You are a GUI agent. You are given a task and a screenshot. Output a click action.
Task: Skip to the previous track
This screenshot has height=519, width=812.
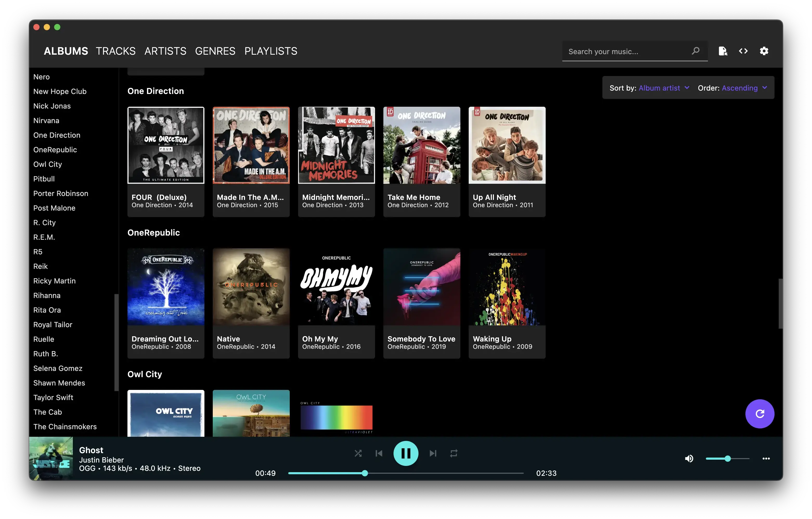click(379, 453)
